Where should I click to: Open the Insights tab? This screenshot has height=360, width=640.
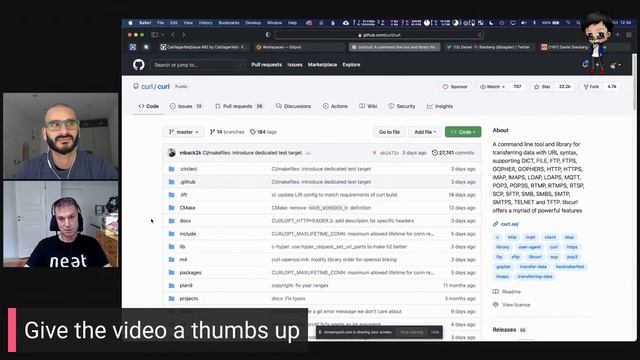point(440,106)
